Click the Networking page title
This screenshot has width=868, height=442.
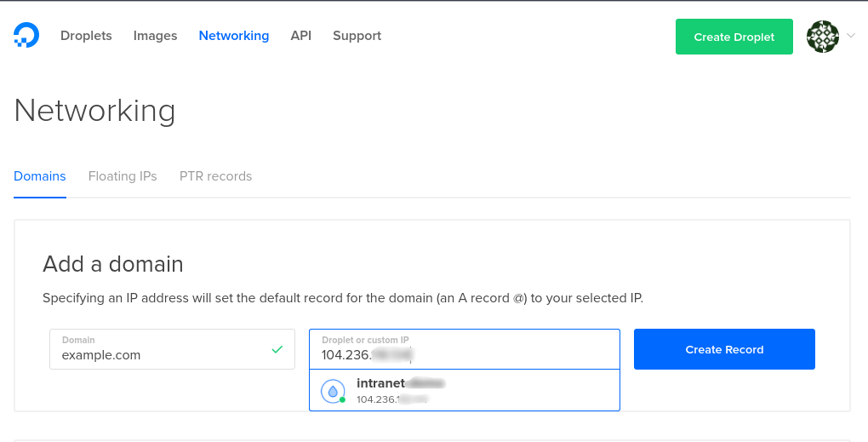94,110
